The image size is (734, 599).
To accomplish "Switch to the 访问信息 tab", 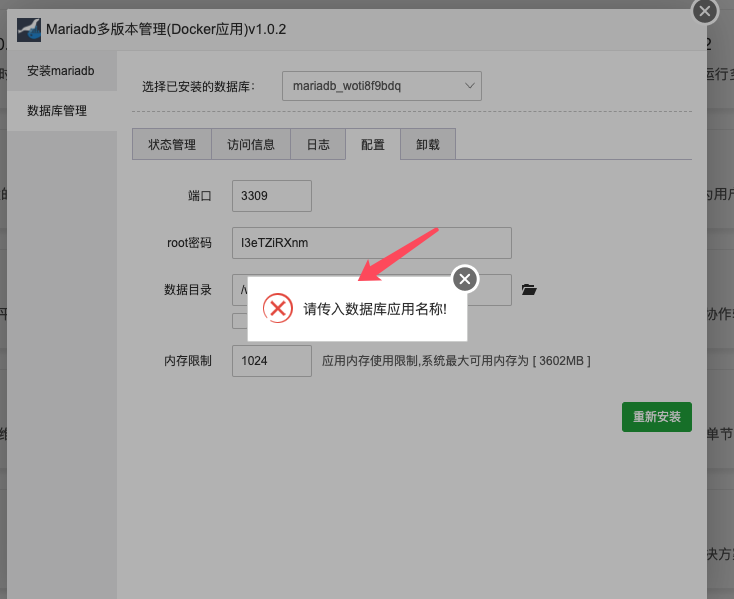I will [251, 145].
